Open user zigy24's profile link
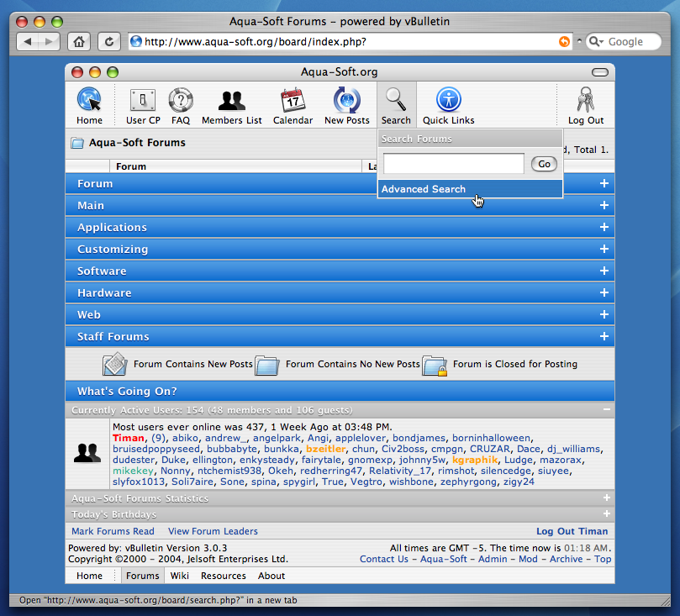Viewport: 680px width, 616px height. click(519, 482)
